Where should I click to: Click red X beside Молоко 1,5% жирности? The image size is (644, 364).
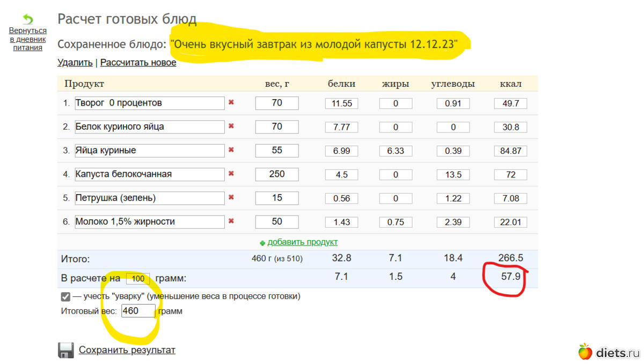coord(231,221)
